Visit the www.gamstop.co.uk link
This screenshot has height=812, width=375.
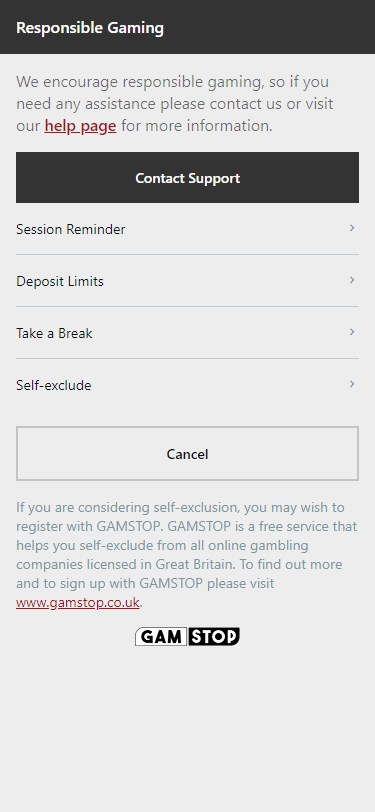pyautogui.click(x=78, y=603)
